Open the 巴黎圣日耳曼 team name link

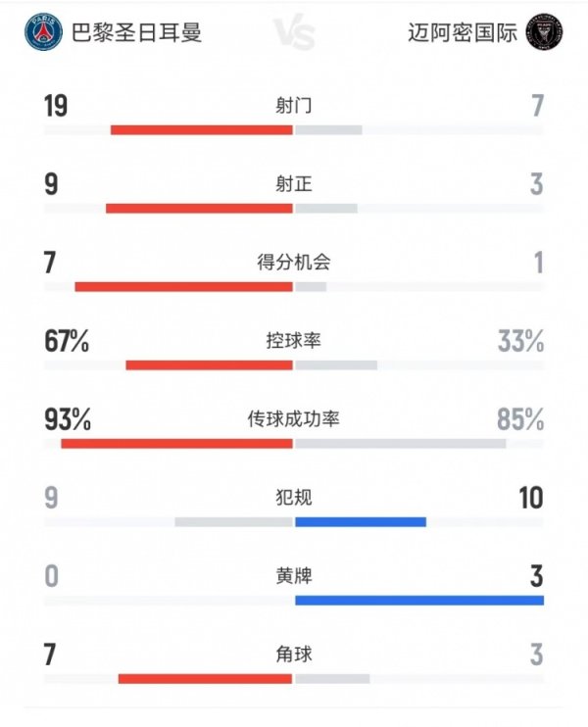(136, 33)
